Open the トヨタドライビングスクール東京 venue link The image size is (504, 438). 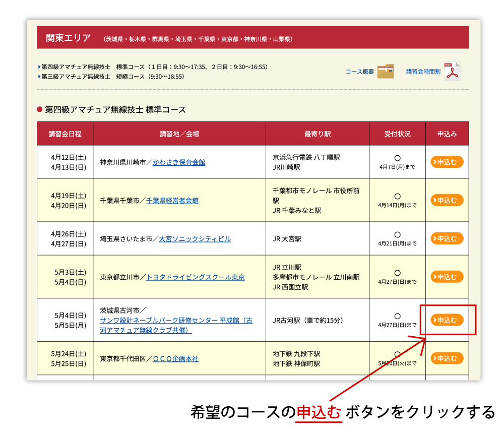point(195,277)
